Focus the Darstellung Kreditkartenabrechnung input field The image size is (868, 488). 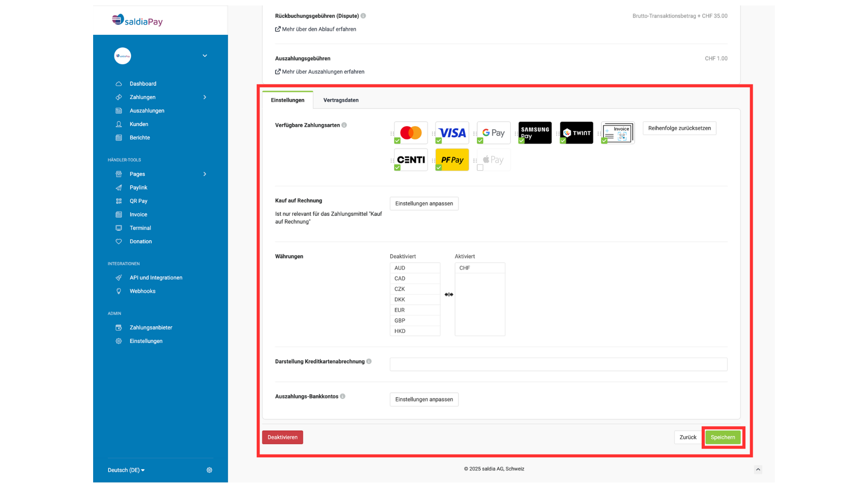tap(558, 364)
